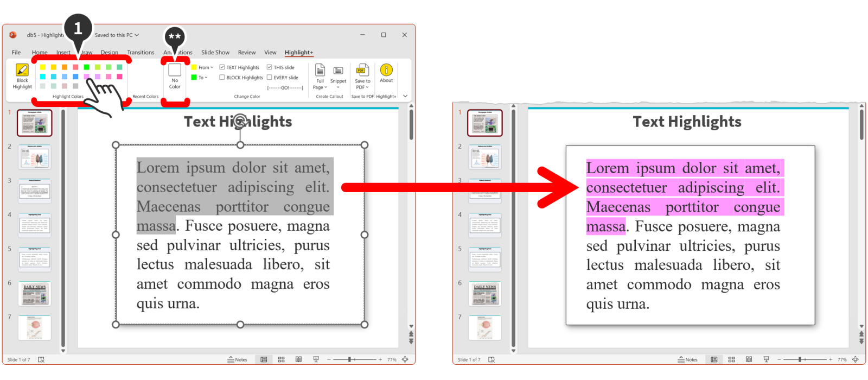Click zoom in plus in left window
The image size is (868, 380).
pyautogui.click(x=380, y=359)
